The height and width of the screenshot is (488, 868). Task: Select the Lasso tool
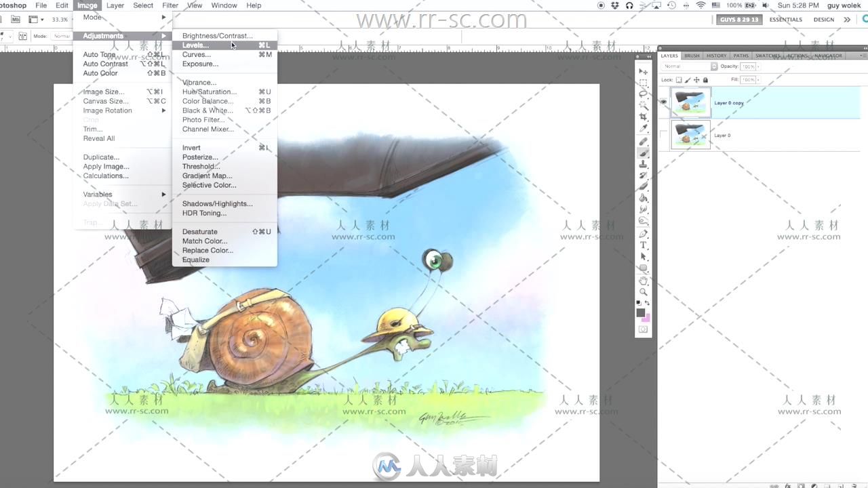644,94
